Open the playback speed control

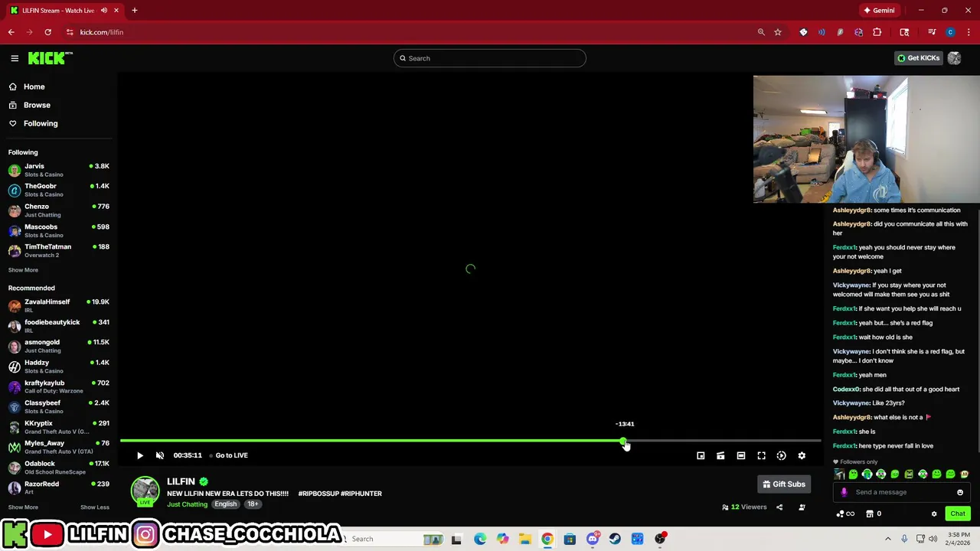[781, 455]
